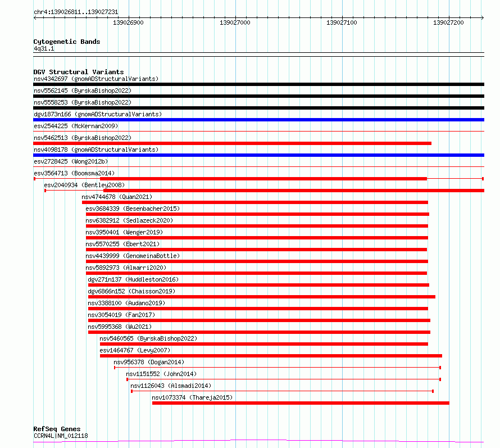Image resolution: width=500 pixels, height=448 pixels.
Task: Click the black bar under nsv4342697
Action: (258, 84)
